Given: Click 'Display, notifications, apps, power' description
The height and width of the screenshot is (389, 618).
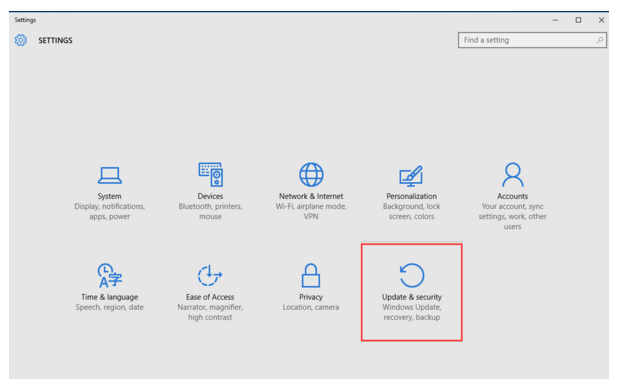Looking at the screenshot, I should (110, 212).
